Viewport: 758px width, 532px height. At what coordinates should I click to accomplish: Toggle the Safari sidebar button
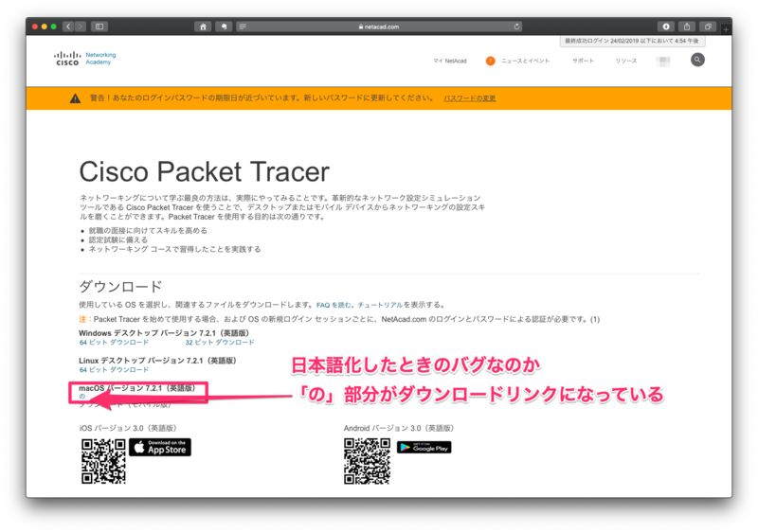pos(99,27)
